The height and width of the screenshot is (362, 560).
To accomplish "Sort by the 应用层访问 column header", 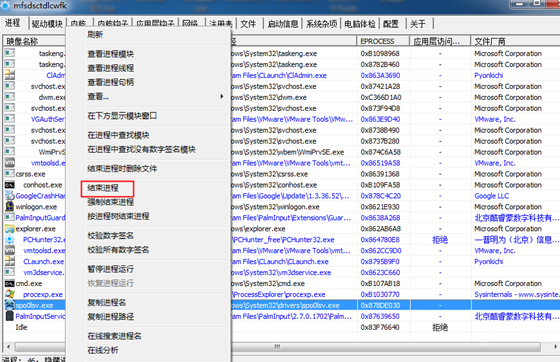I will click(440, 41).
